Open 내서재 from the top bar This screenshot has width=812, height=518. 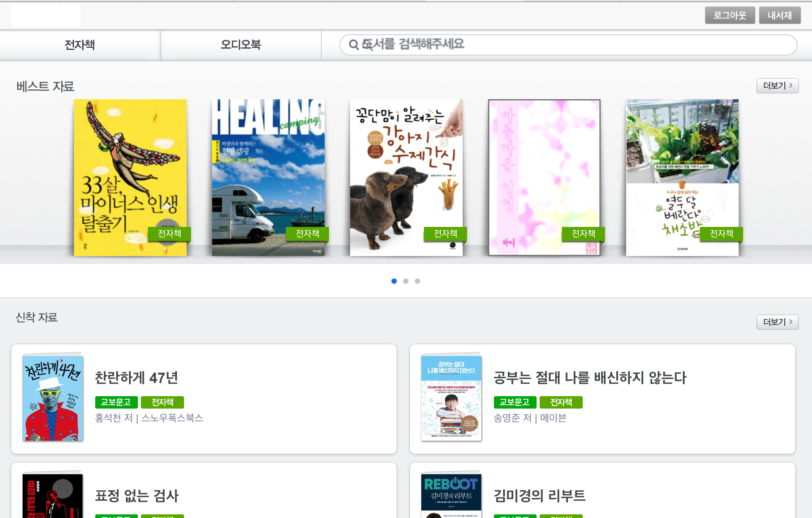[x=780, y=15]
